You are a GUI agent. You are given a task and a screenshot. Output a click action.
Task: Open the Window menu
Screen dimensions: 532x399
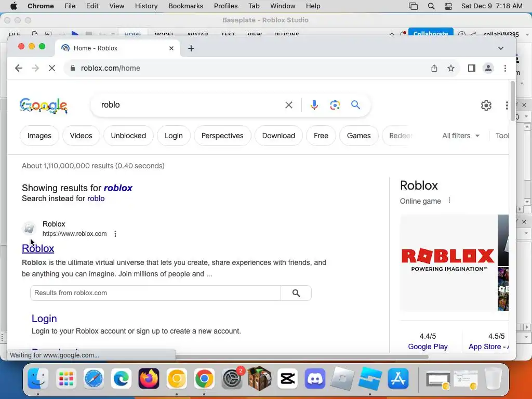tap(283, 6)
